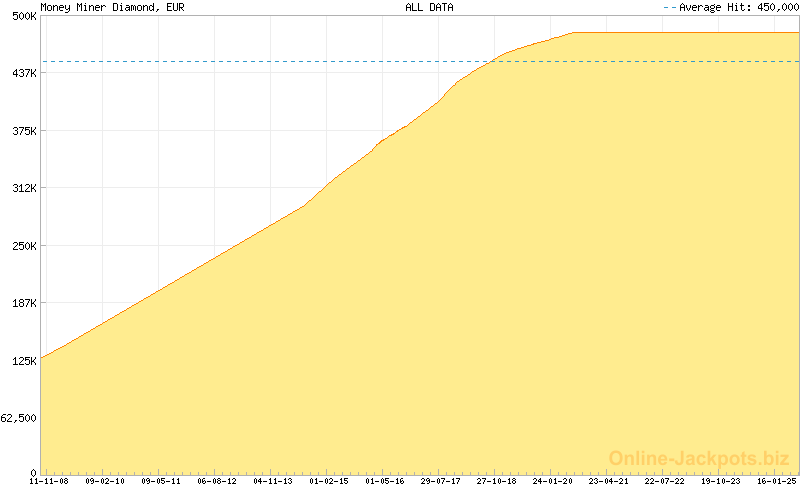The height and width of the screenshot is (490, 800).
Task: Click the 11-11-08 date on the x-axis
Action: tap(49, 482)
